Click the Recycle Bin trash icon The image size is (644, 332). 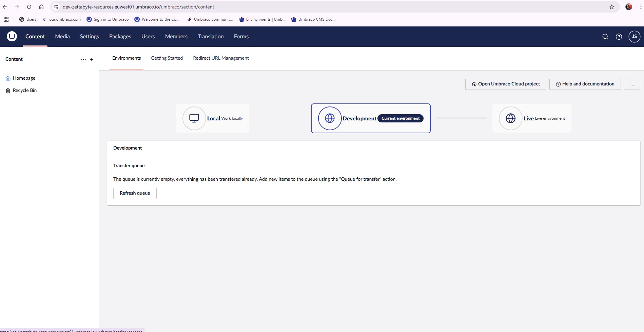[8, 91]
